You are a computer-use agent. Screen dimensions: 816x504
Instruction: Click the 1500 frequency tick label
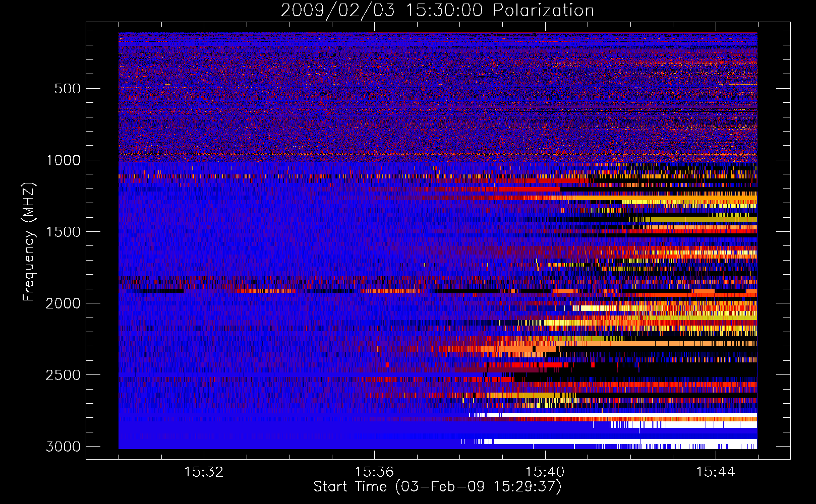tap(63, 232)
